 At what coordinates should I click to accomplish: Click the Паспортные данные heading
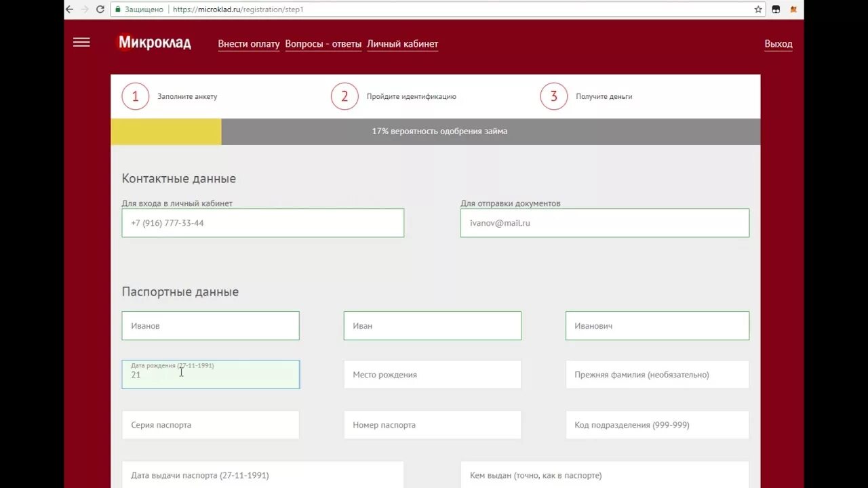pyautogui.click(x=180, y=292)
